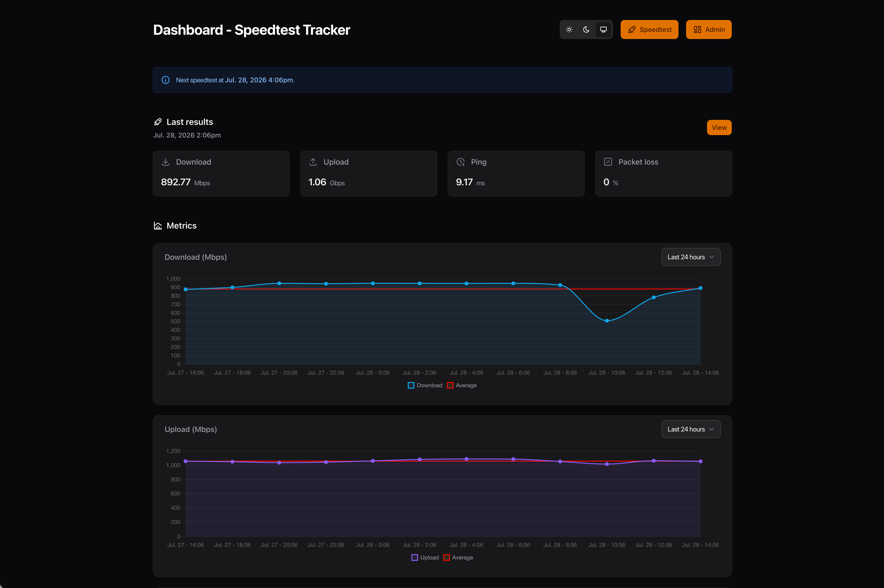Click the lowest dip point on download chart
The image size is (884, 588).
coord(607,321)
